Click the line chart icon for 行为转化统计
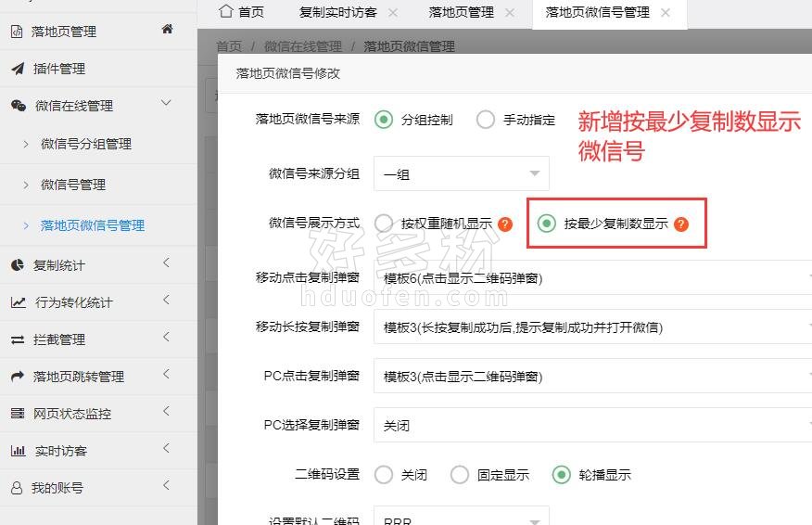The width and height of the screenshot is (812, 525). pyautogui.click(x=18, y=302)
